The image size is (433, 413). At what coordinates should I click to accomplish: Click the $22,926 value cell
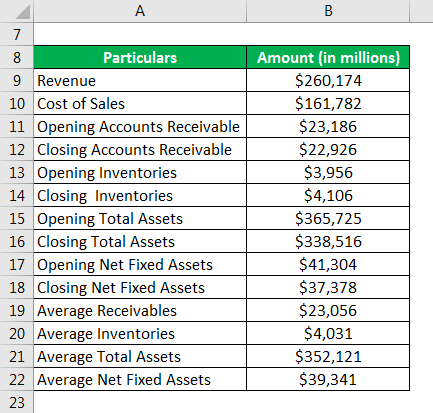coord(328,149)
